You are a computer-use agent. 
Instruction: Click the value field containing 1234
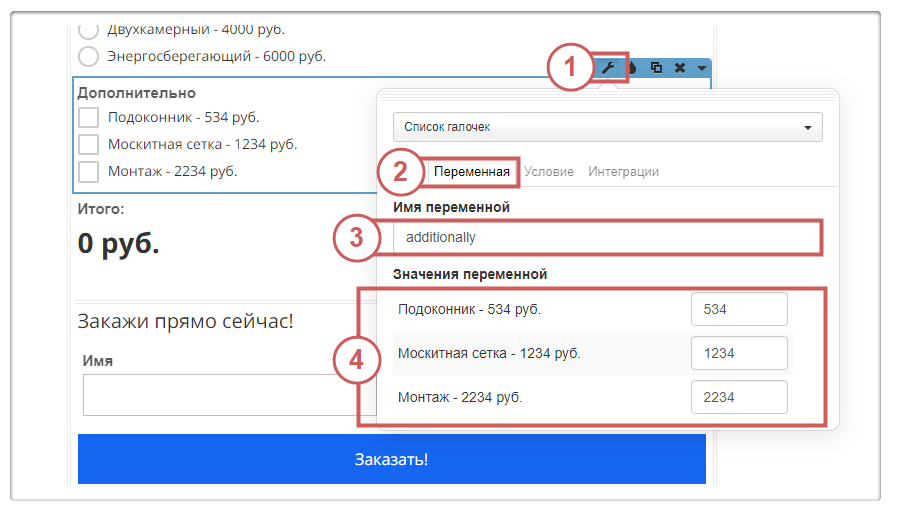tap(739, 353)
